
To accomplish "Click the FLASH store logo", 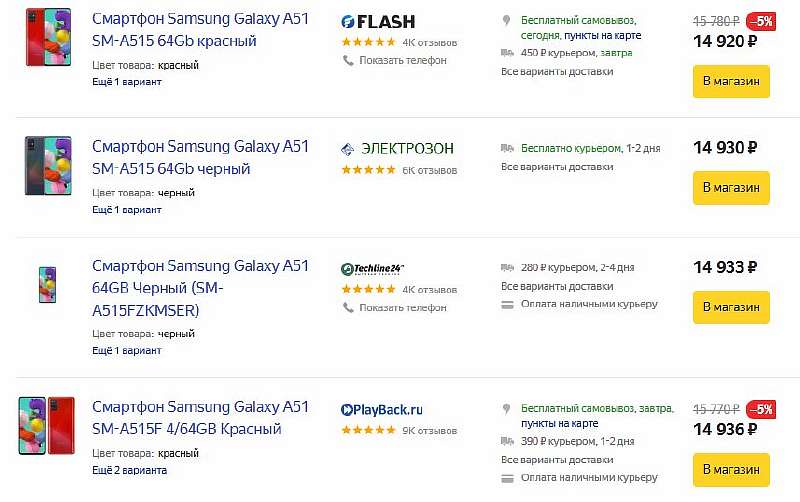I will (x=378, y=22).
